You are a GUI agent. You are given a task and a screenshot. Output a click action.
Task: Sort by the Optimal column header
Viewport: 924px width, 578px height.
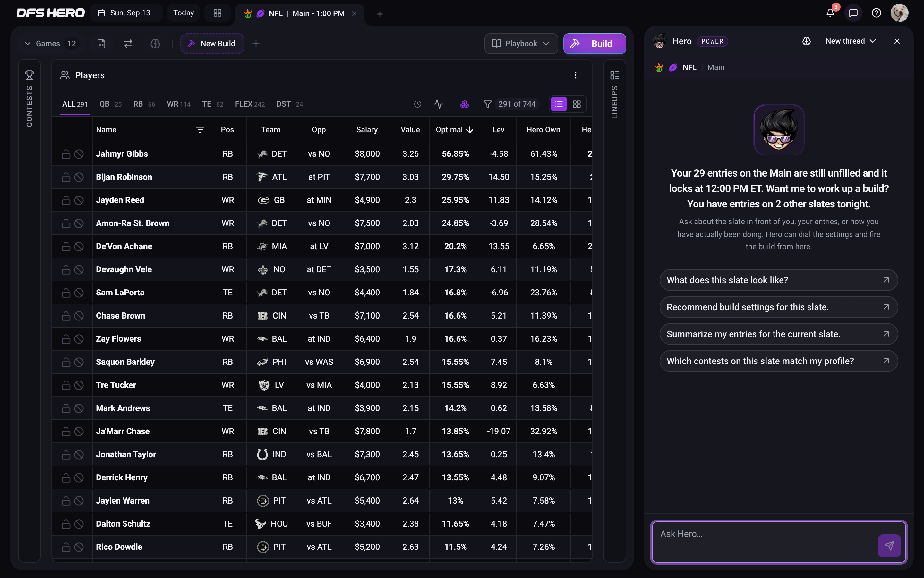[454, 130]
